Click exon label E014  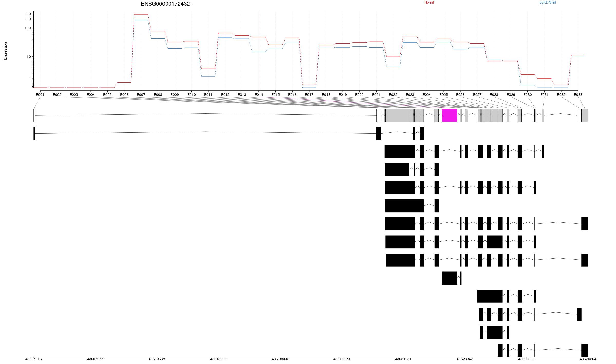tap(259, 95)
